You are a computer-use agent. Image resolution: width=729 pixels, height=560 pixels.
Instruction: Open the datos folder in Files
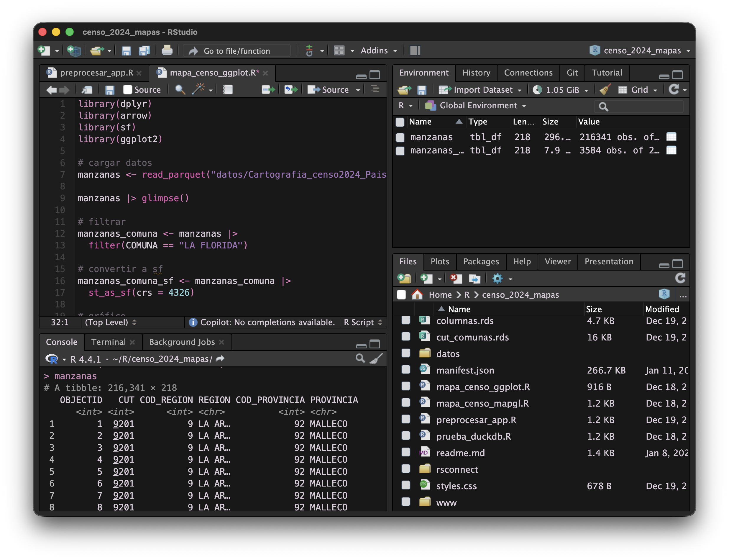pyautogui.click(x=447, y=354)
